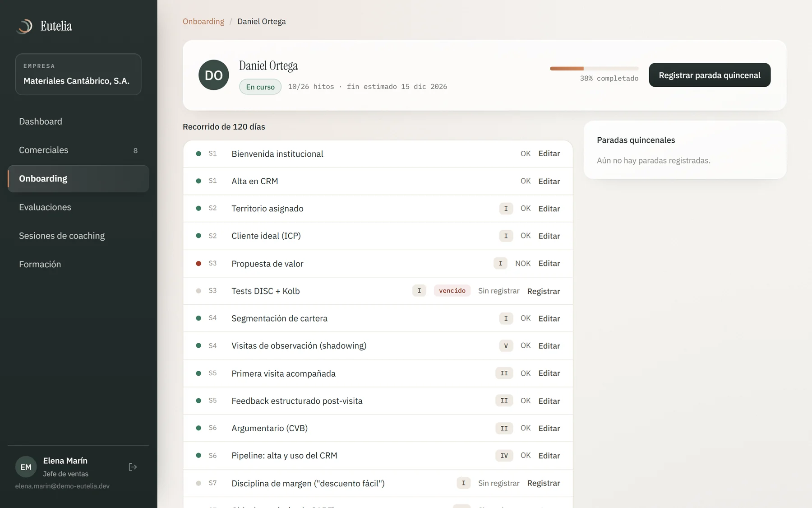Click the red status dot for Propuesta de valor
This screenshot has width=812, height=508.
198,264
